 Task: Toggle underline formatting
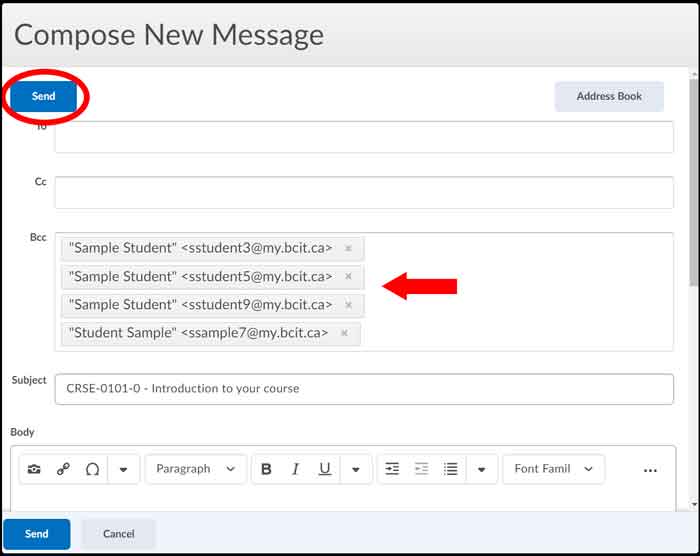[324, 469]
